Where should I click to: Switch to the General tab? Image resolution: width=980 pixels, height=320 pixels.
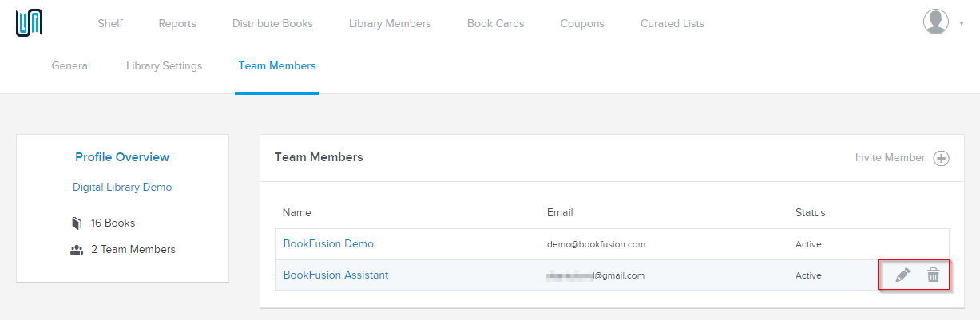tap(71, 65)
